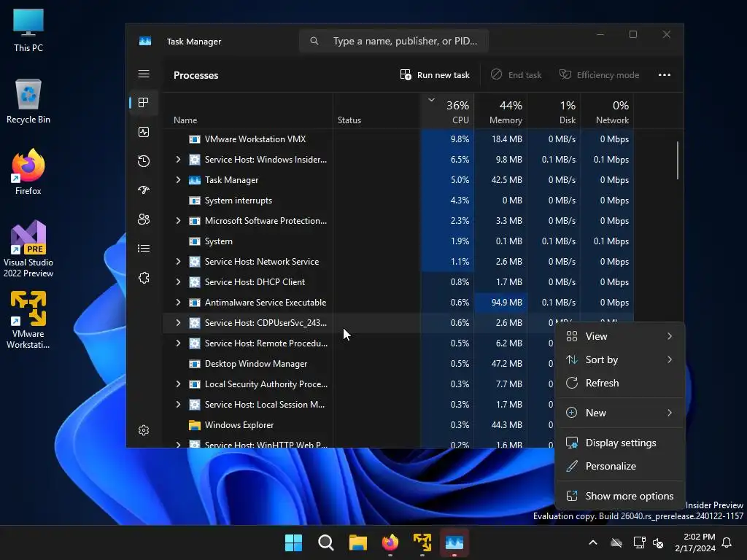
Task: Open the New submenu in context menu
Action: pyautogui.click(x=620, y=413)
